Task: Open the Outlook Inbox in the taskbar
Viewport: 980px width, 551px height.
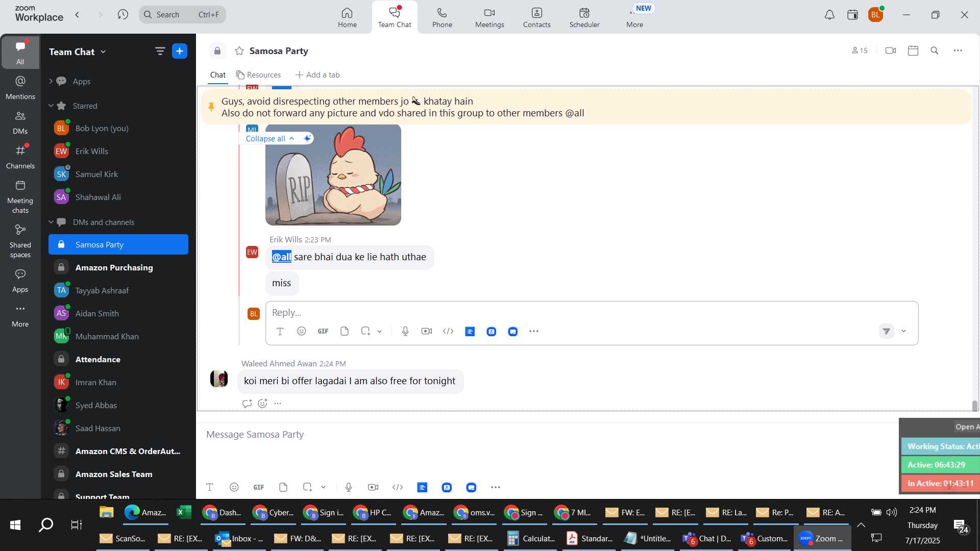Action: tap(240, 539)
